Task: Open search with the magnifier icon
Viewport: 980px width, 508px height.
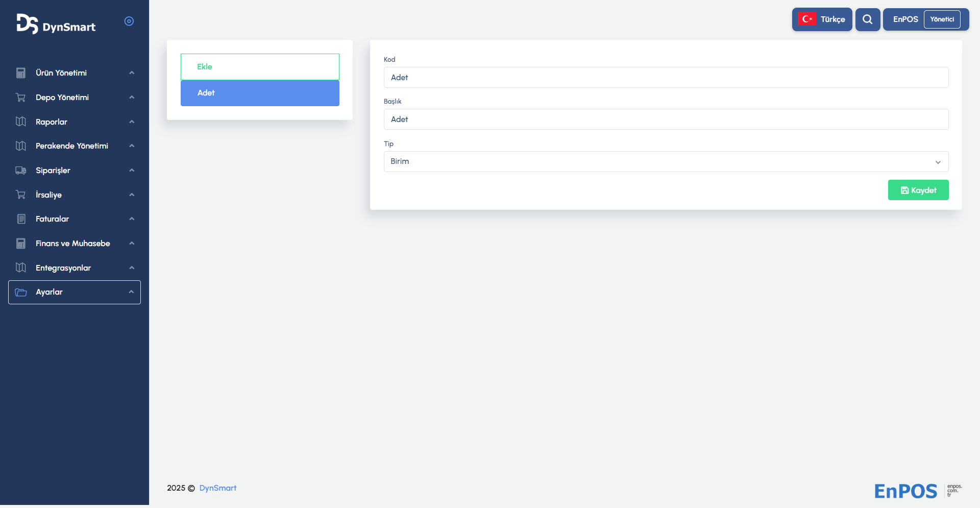Action: tap(867, 19)
